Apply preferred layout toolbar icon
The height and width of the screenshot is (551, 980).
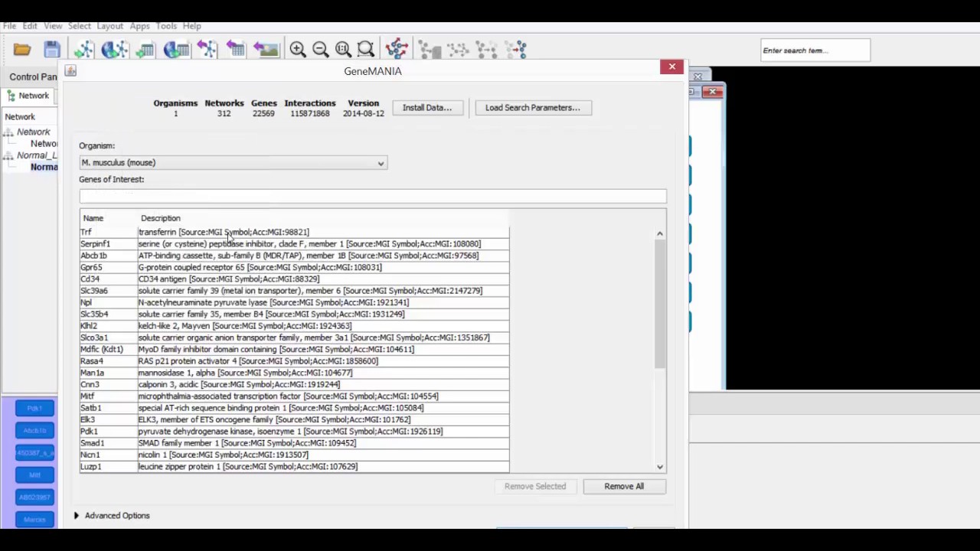397,50
